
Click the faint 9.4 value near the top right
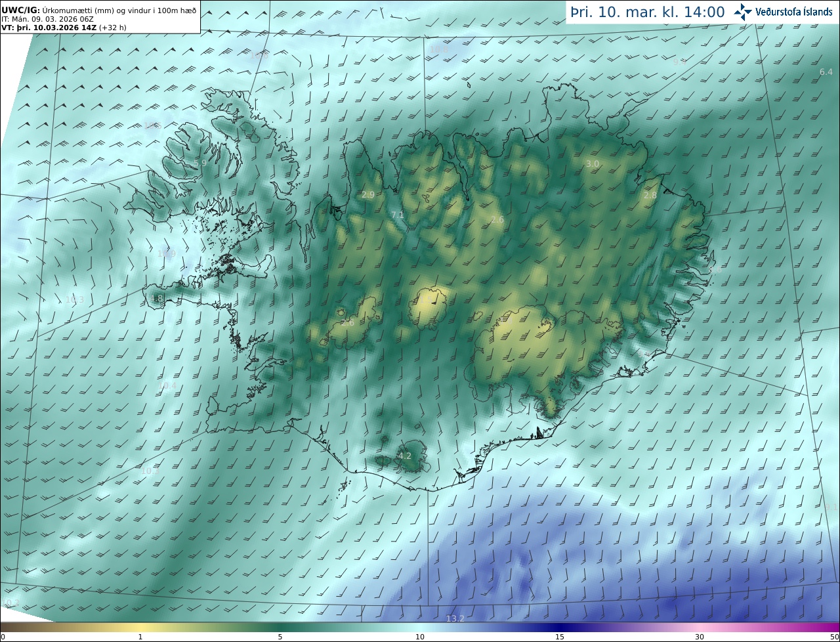point(680,61)
